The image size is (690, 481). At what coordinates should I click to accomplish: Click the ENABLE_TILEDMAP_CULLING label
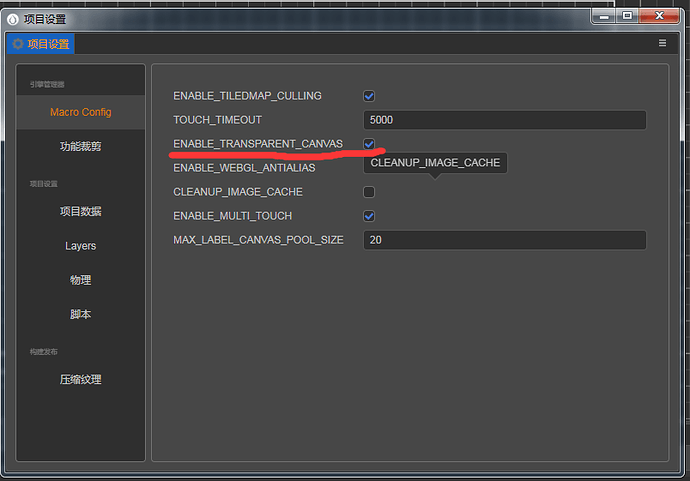(x=247, y=96)
